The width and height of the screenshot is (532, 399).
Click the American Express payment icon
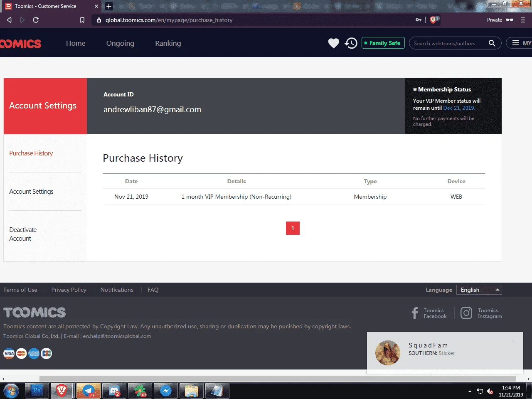coord(34,354)
